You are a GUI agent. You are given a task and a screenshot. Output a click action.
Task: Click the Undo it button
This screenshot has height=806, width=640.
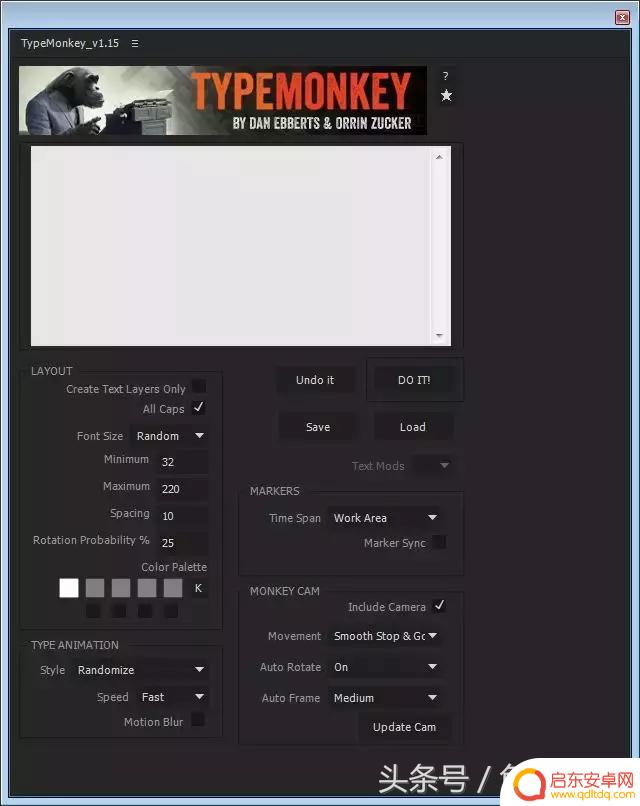(x=315, y=380)
